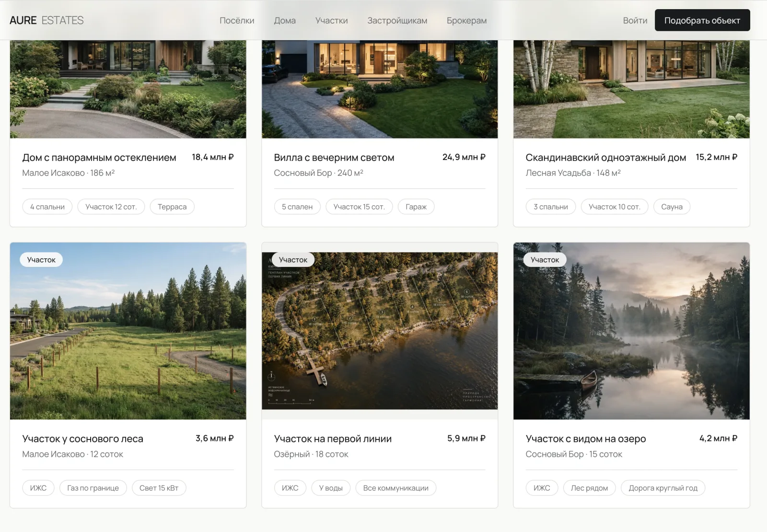Select the Терраса tag
This screenshot has width=767, height=532.
[x=172, y=207]
